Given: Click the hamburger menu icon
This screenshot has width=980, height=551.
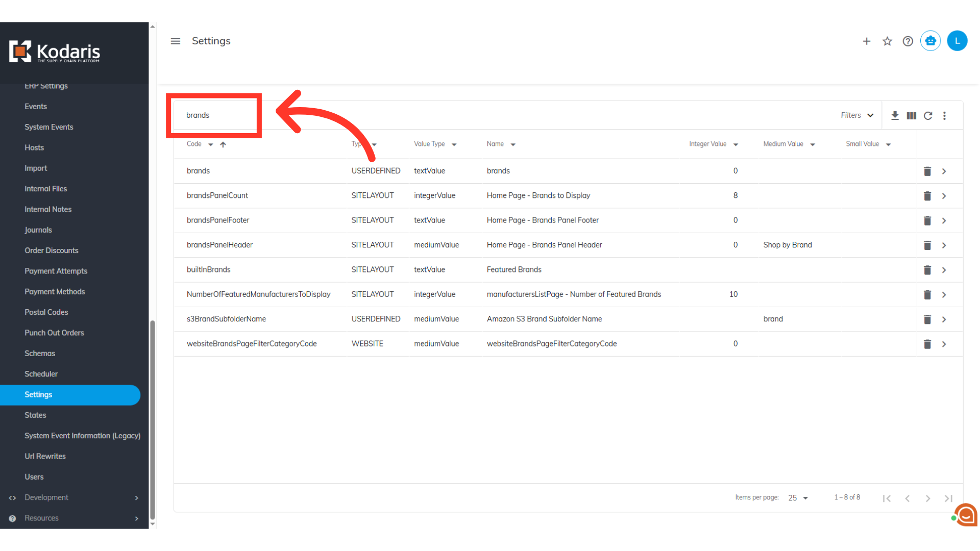Looking at the screenshot, I should [x=175, y=41].
